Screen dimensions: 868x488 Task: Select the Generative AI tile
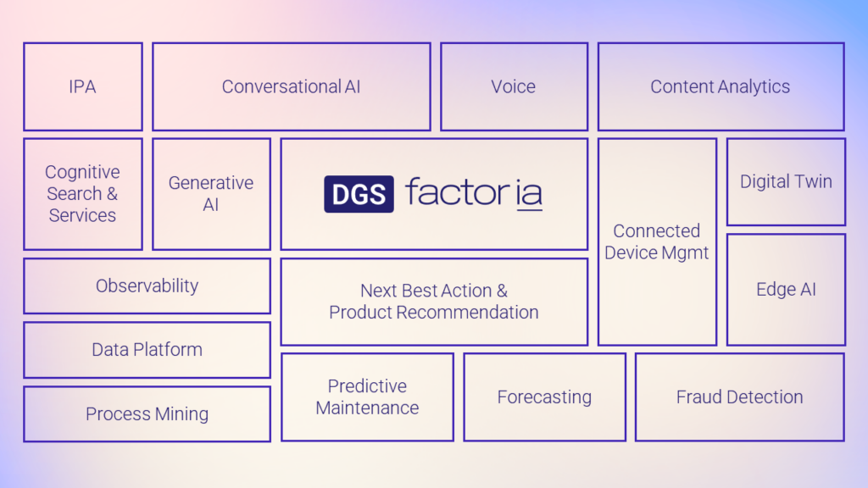tap(211, 194)
